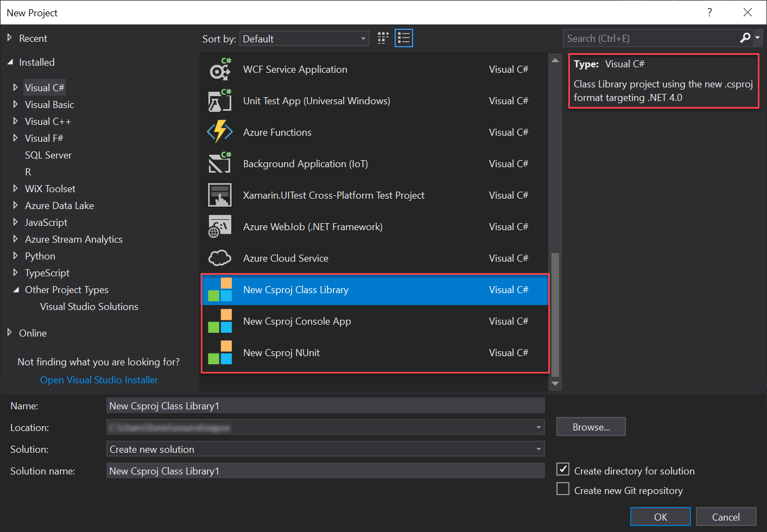
Task: Select SQL Server in the tree
Action: 48,155
